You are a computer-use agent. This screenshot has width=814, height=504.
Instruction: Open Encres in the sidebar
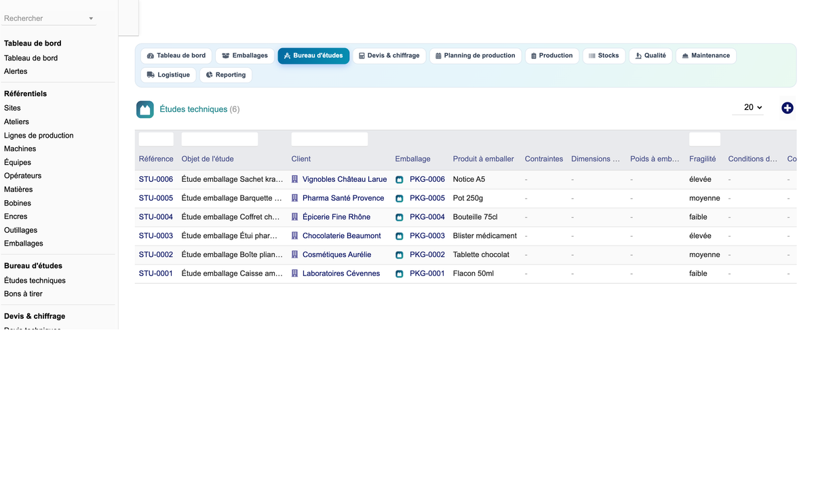16,216
